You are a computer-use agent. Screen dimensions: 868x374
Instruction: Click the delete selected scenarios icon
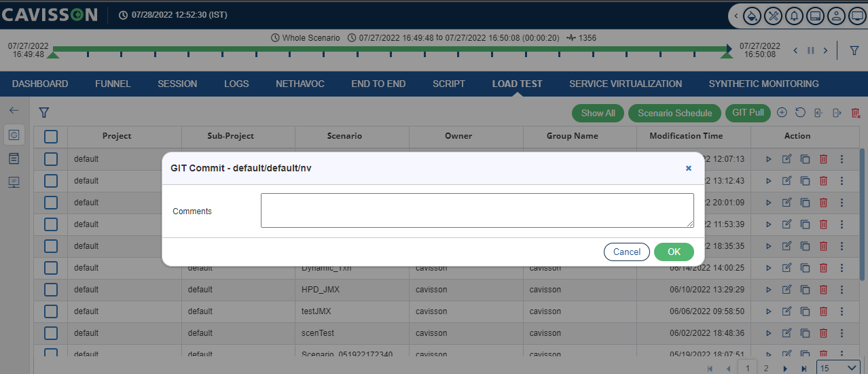tap(856, 113)
